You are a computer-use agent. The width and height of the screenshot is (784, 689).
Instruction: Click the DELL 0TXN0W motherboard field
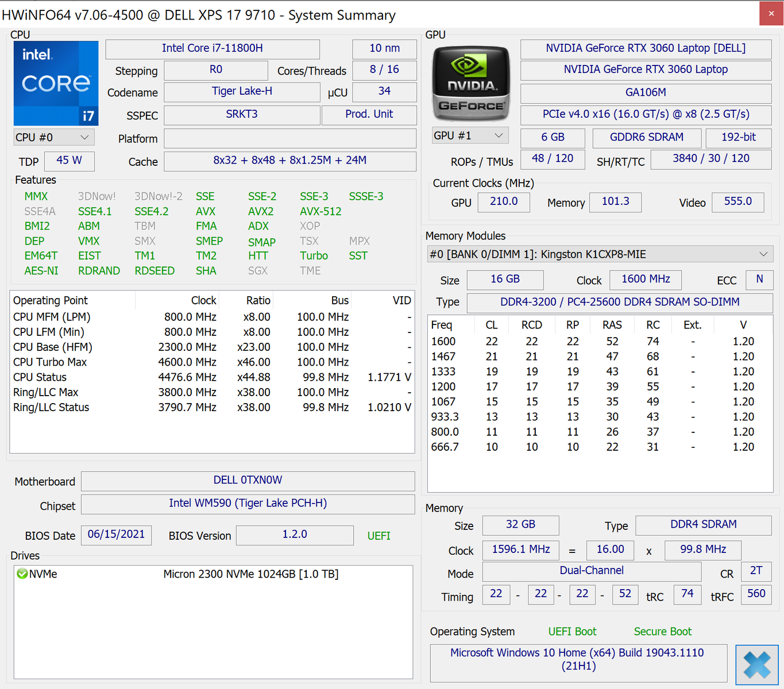(248, 481)
